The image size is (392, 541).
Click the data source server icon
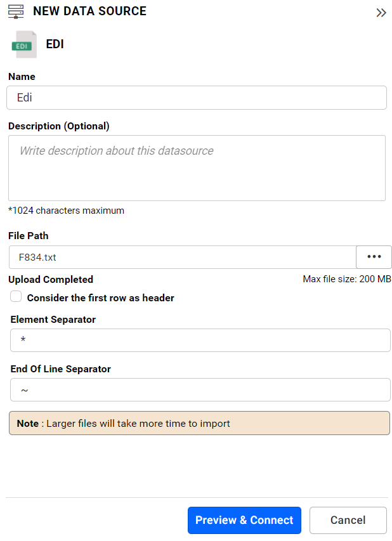coord(16,11)
